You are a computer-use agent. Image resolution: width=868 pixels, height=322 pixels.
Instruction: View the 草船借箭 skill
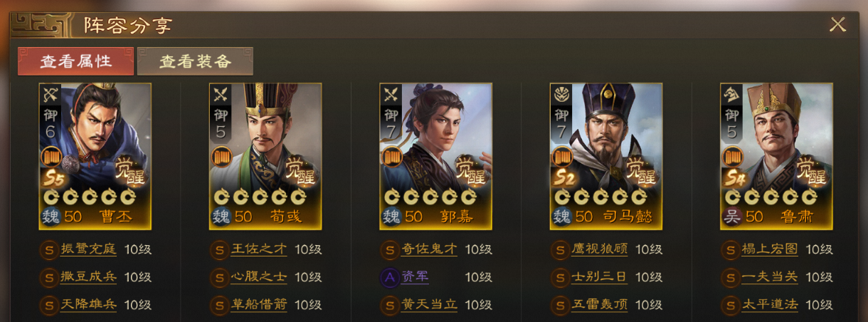pyautogui.click(x=260, y=305)
